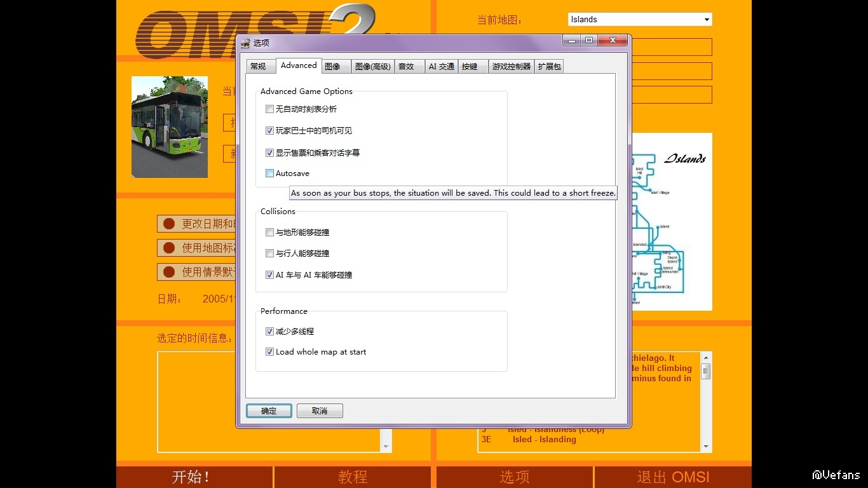Click the Autosave tooltip text
The height and width of the screenshot is (488, 868).
(x=453, y=193)
